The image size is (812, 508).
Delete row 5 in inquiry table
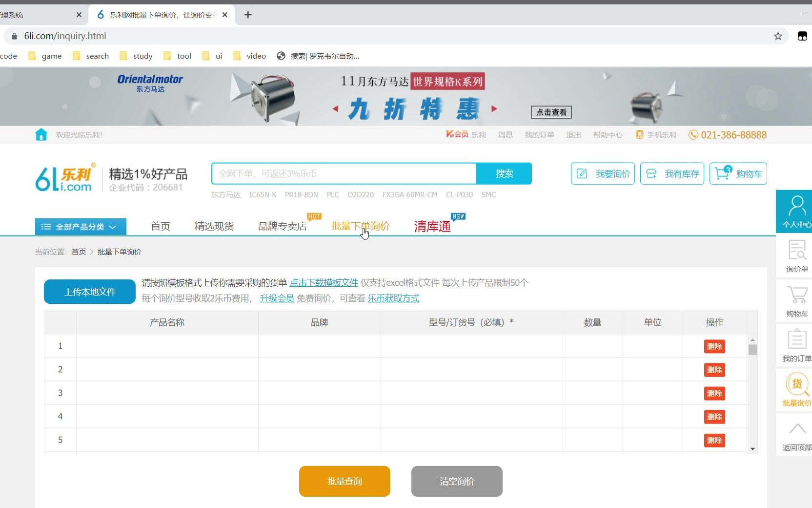(714, 440)
